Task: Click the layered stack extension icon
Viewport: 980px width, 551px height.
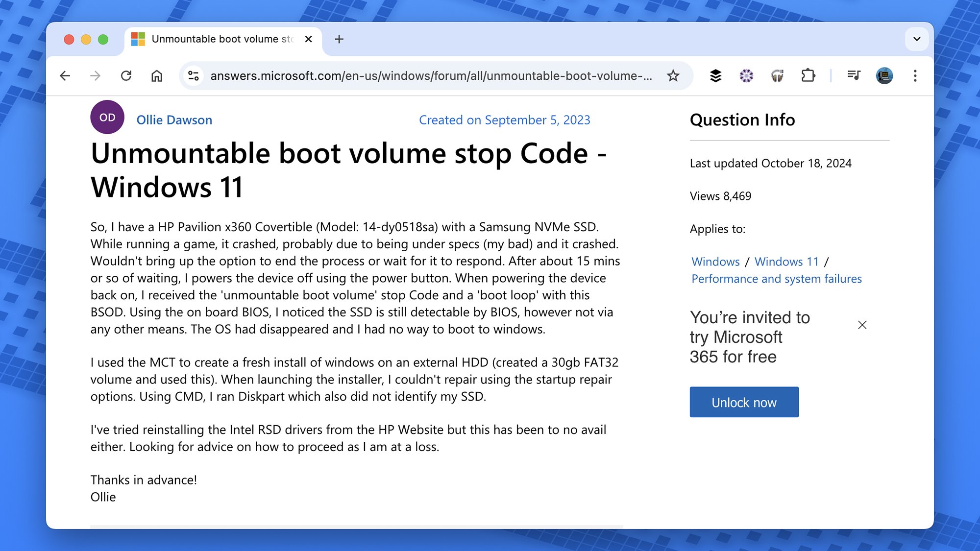Action: coord(715,75)
